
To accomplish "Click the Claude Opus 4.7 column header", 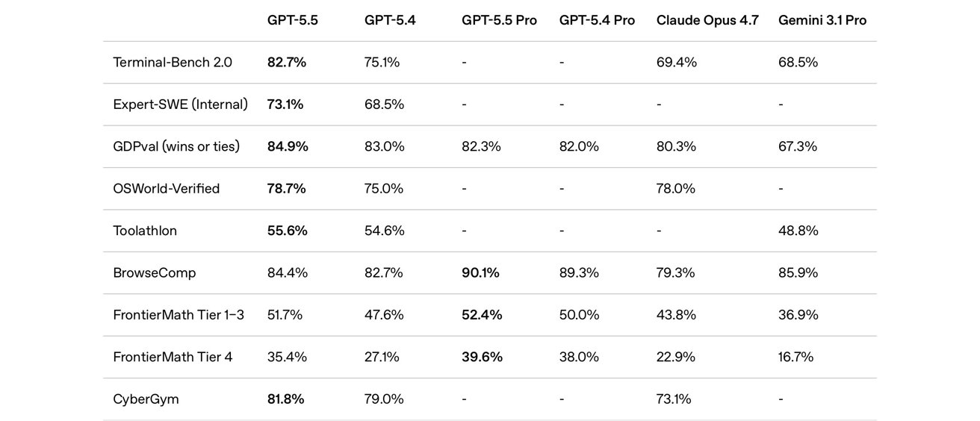I will 707,20.
